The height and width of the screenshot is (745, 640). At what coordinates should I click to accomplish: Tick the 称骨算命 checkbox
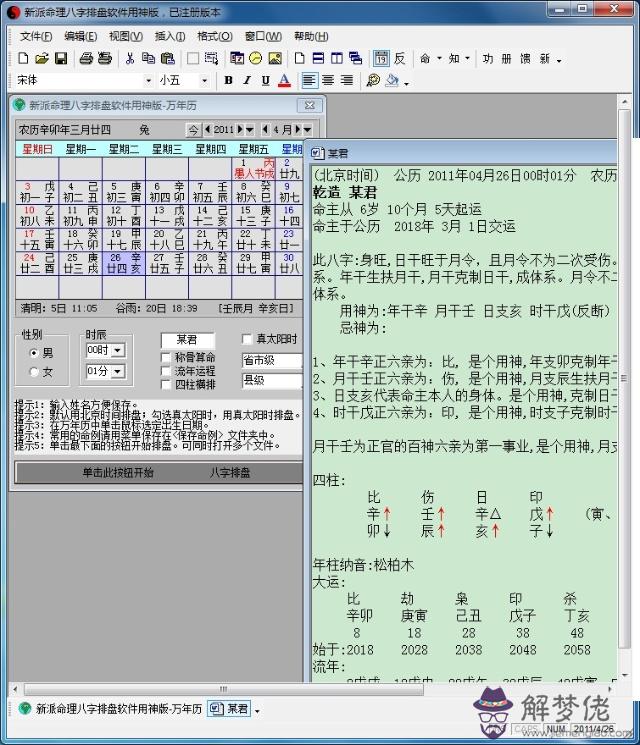click(x=165, y=357)
